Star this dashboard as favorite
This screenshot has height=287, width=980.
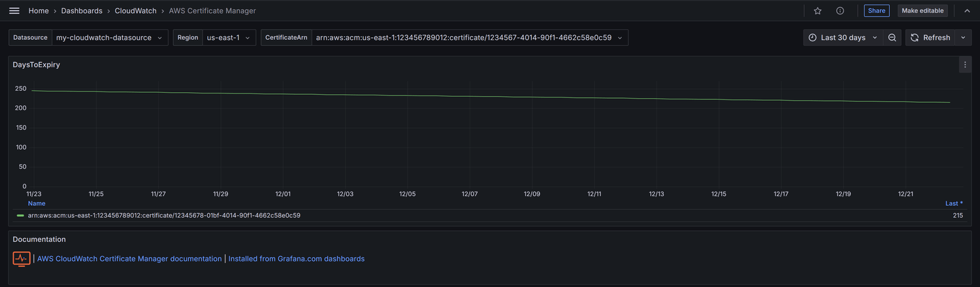tap(817, 10)
